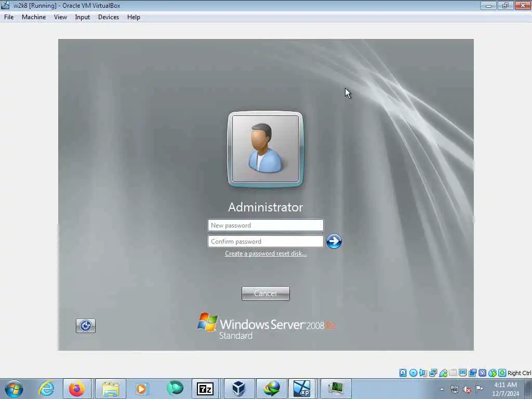Click the Right Ctrl host key label

(519, 373)
